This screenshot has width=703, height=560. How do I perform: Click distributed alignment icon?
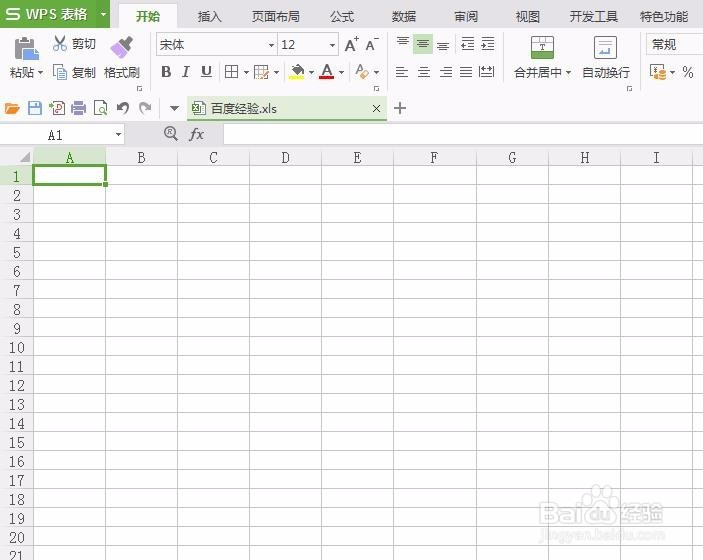(486, 72)
